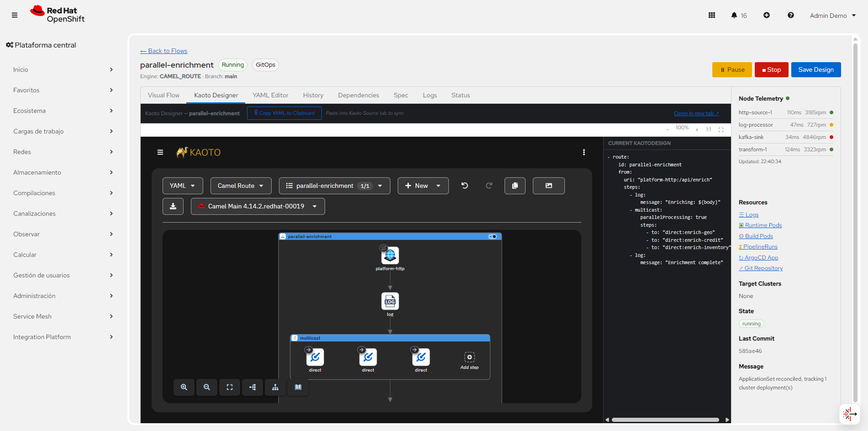This screenshot has width=868, height=431.
Task: Open the Spec tab
Action: (401, 95)
